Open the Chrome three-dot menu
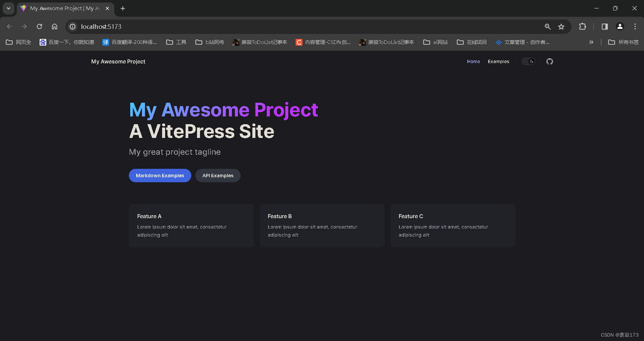This screenshot has width=644, height=341. 635,27
